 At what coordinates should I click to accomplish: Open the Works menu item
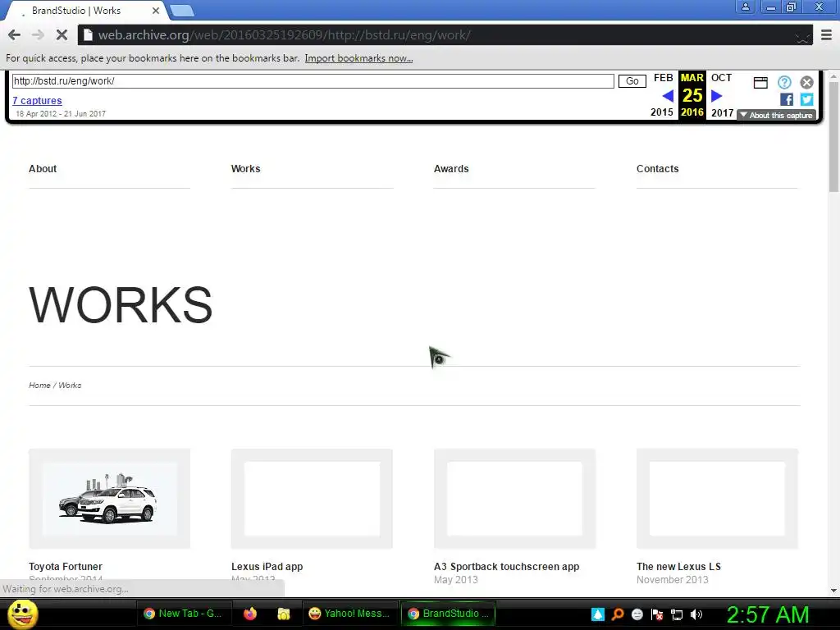(x=246, y=169)
